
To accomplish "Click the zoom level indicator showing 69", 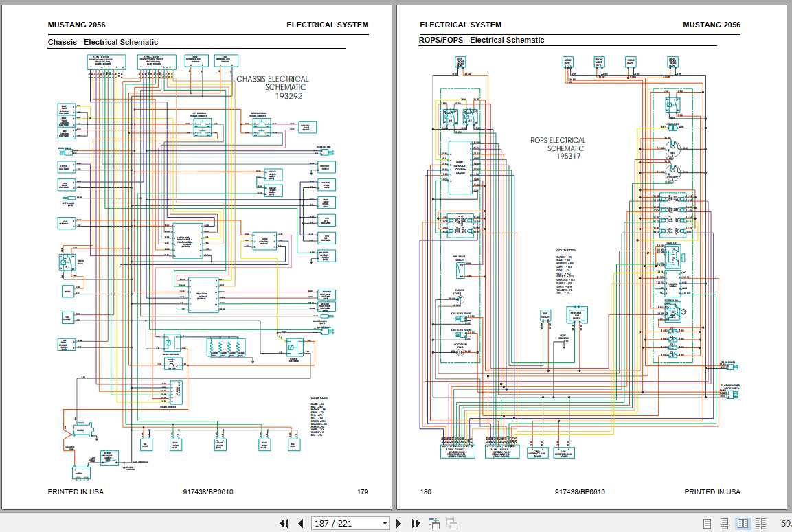I will pyautogui.click(x=785, y=523).
